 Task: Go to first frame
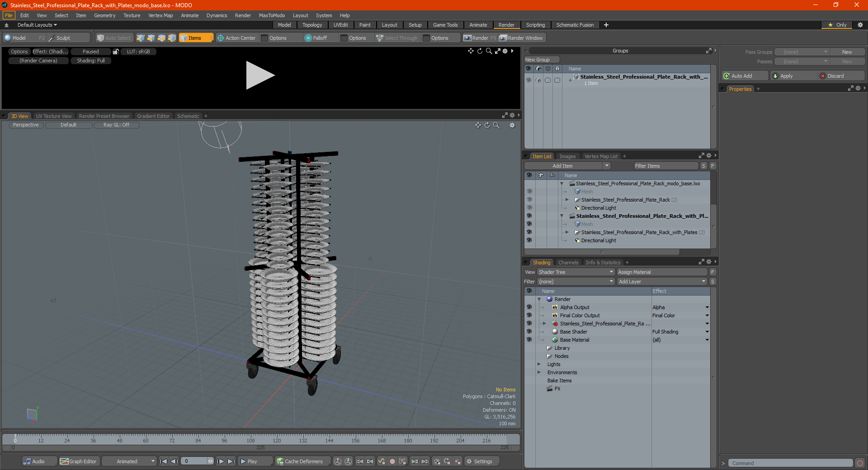click(x=164, y=461)
